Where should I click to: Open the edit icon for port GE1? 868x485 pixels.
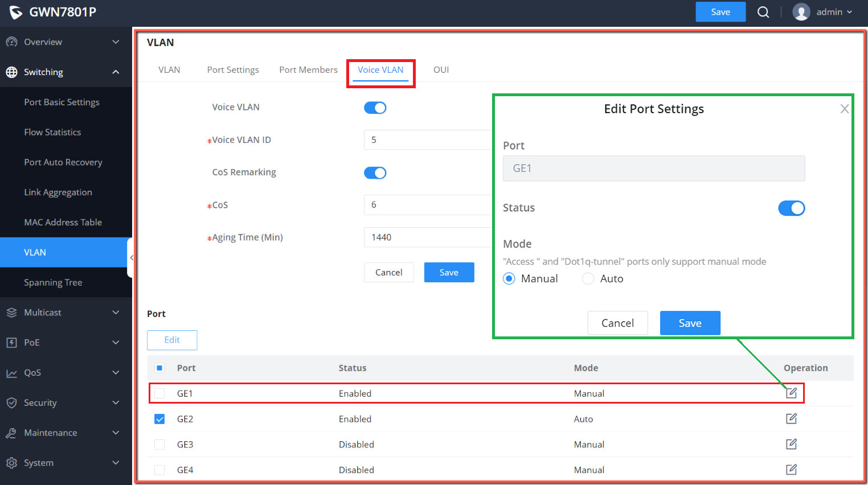click(791, 393)
